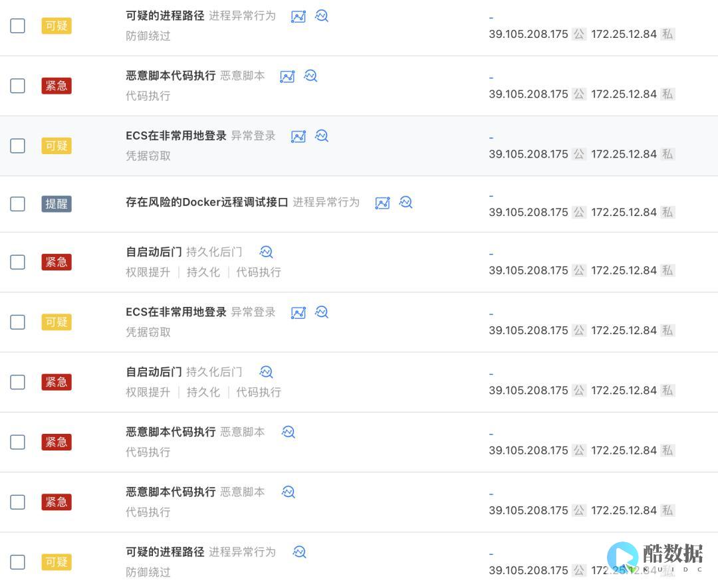Viewport: 718px width, 588px height.
Task: Click private IP 172.25.12.84 in first 自启动后门 row
Action: 624,270
